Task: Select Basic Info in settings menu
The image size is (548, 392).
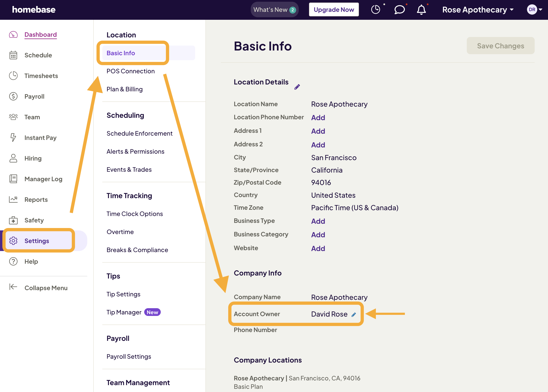Action: [x=148, y=53]
